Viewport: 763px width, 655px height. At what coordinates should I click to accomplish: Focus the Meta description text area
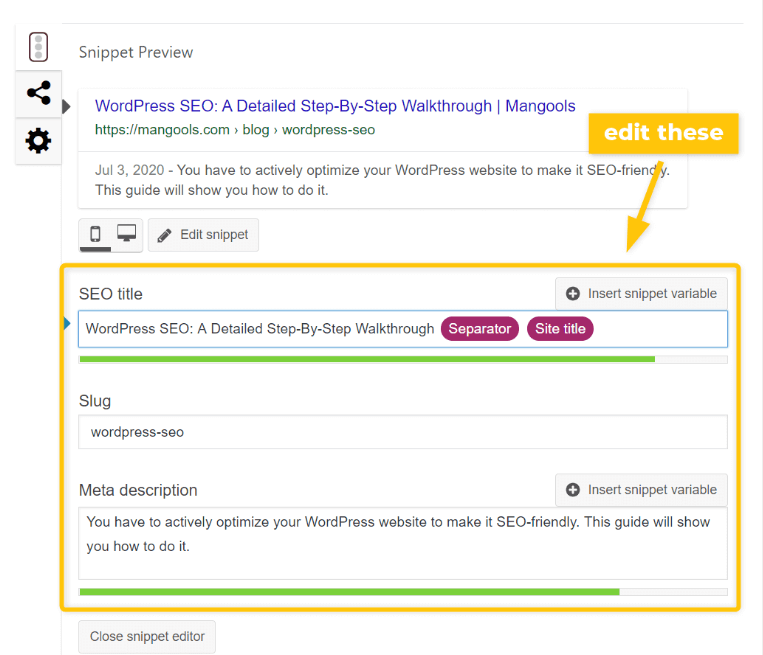[x=403, y=543]
